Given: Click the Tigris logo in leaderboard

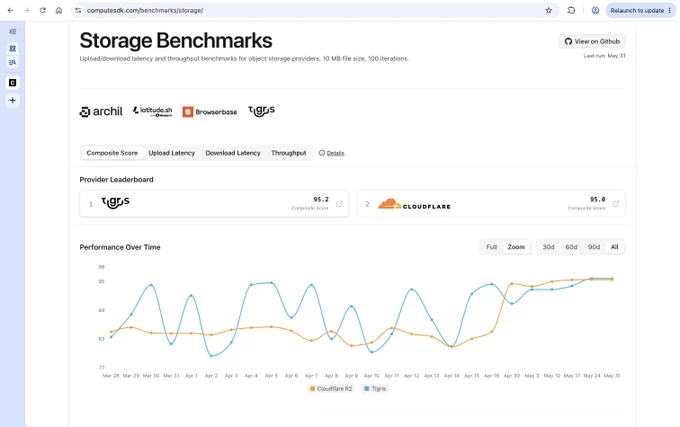Looking at the screenshot, I should pyautogui.click(x=115, y=203).
